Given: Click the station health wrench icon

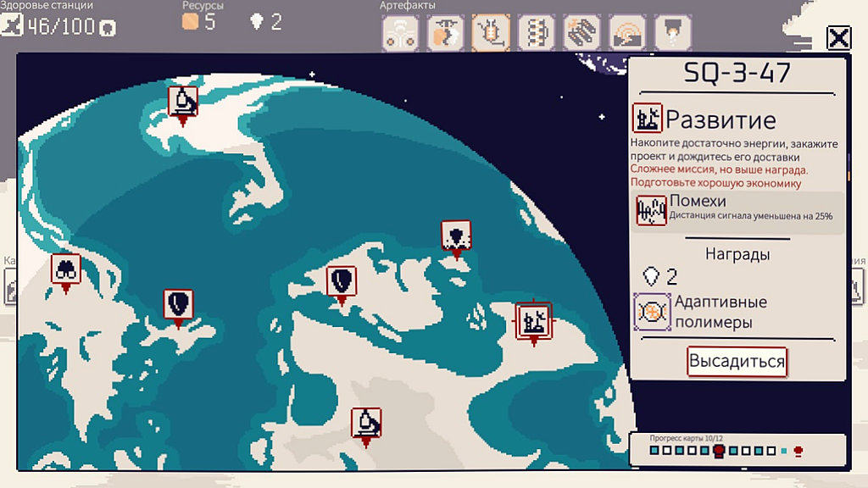Looking at the screenshot, I should click(x=12, y=25).
